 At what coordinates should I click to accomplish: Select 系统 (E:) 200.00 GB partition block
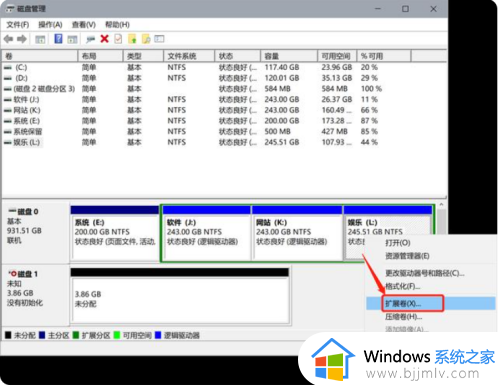[115, 233]
